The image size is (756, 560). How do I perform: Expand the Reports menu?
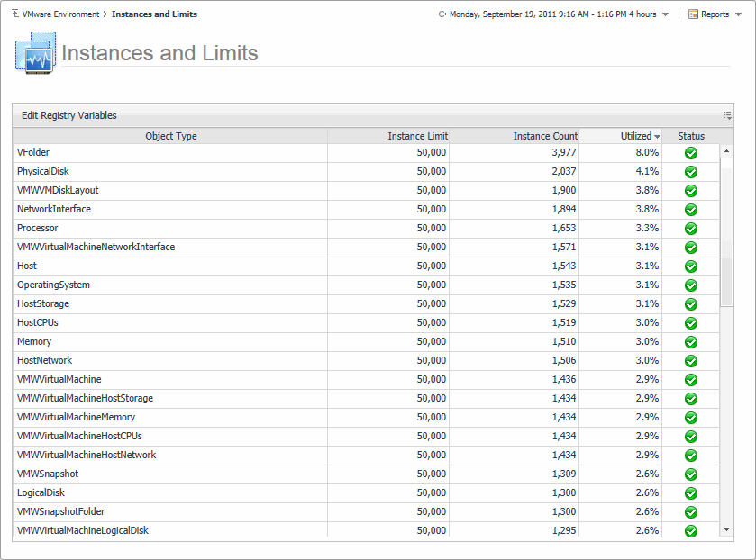coord(715,14)
